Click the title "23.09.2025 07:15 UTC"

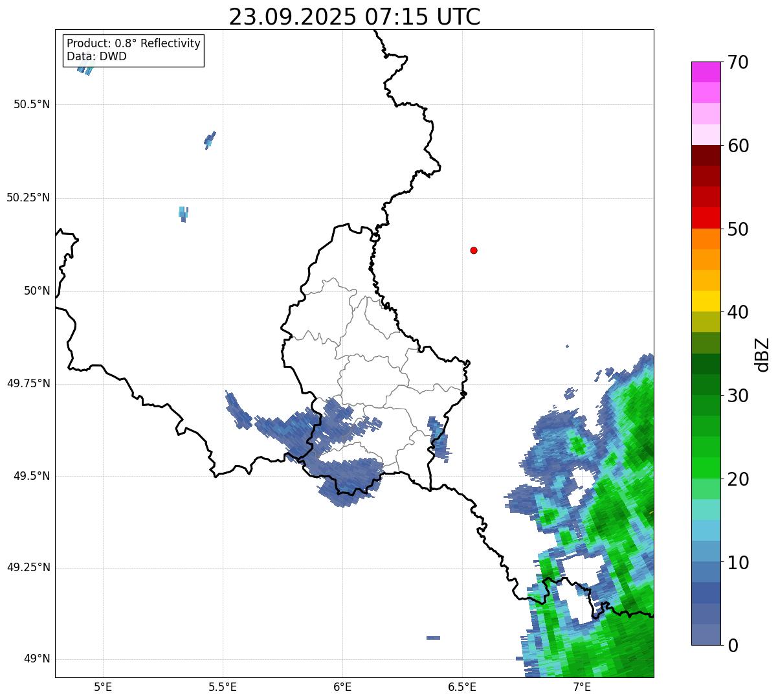pyautogui.click(x=355, y=17)
